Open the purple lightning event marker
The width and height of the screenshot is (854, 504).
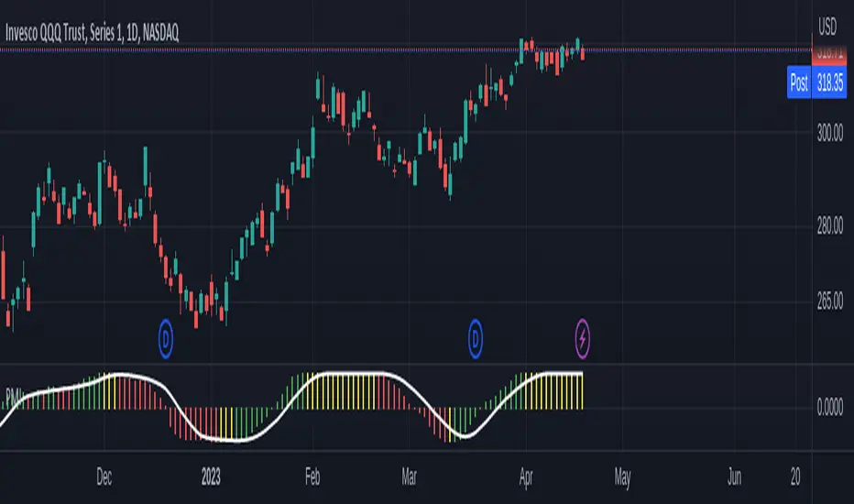coord(582,339)
